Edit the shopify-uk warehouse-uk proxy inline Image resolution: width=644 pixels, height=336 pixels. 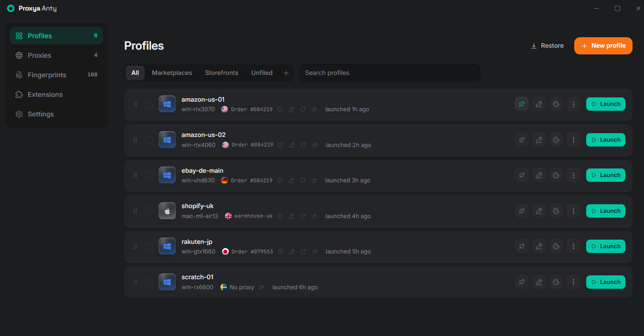[x=291, y=216]
